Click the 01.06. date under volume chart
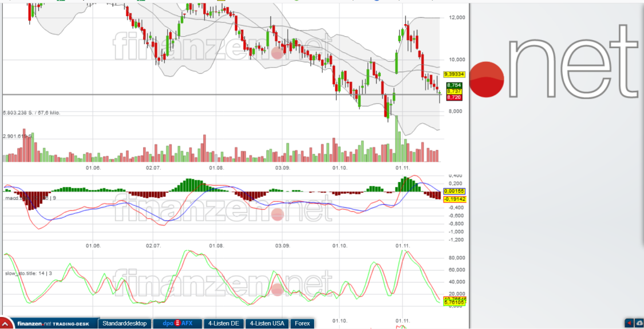 [93, 168]
